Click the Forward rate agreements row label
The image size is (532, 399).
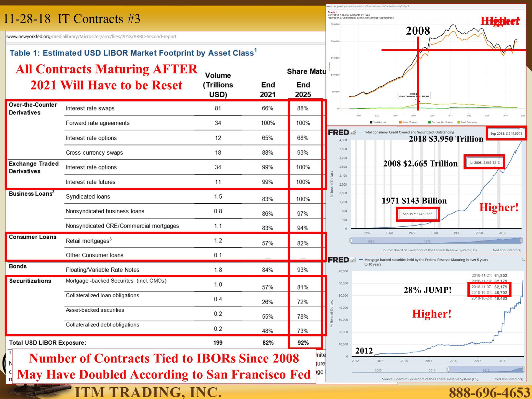pyautogui.click(x=98, y=123)
